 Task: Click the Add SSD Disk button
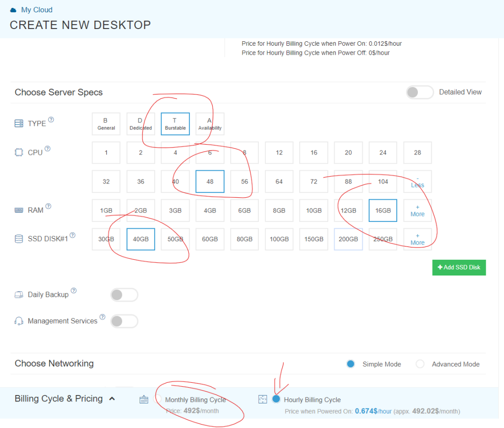pyautogui.click(x=459, y=267)
